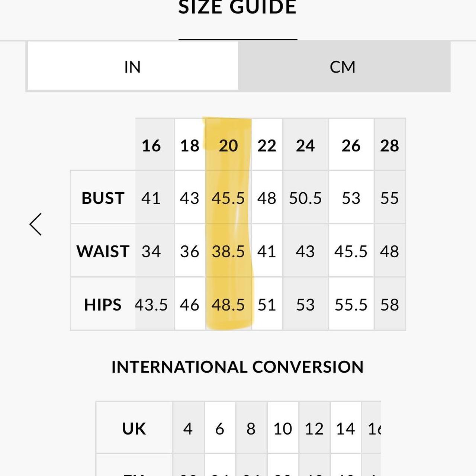Click the WAIST row label
The width and height of the screenshot is (476, 476).
103,251
